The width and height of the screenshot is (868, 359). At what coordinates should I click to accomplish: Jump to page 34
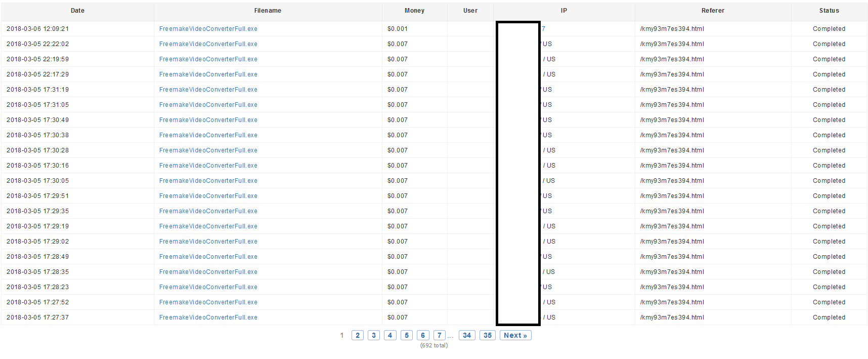467,335
